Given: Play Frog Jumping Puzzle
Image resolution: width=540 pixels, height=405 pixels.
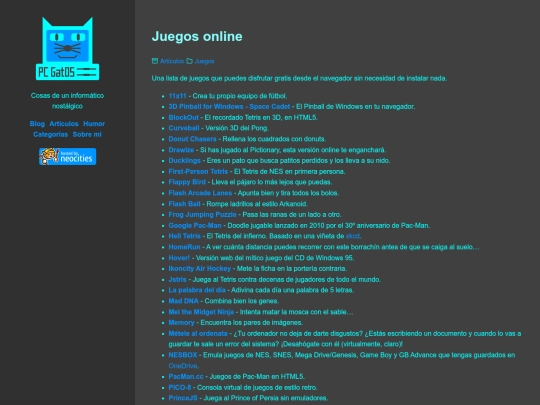Looking at the screenshot, I should click(202, 215).
